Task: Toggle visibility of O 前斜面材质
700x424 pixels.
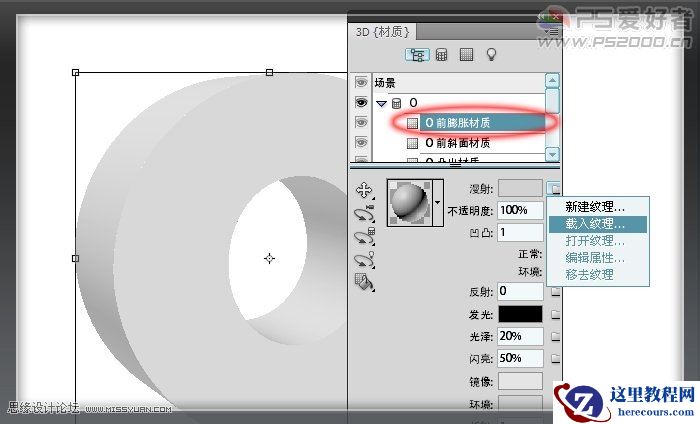Action: click(361, 143)
